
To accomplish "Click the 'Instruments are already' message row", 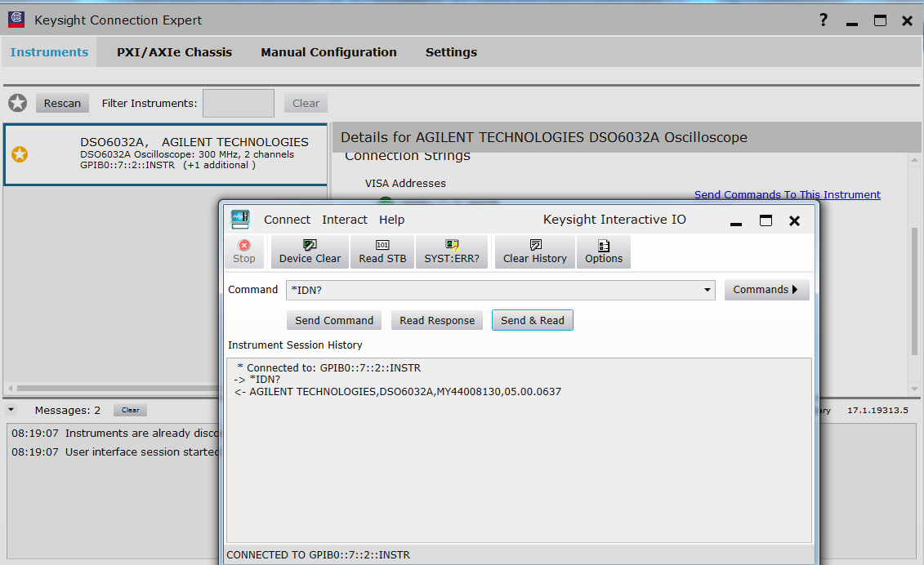I will pos(115,433).
